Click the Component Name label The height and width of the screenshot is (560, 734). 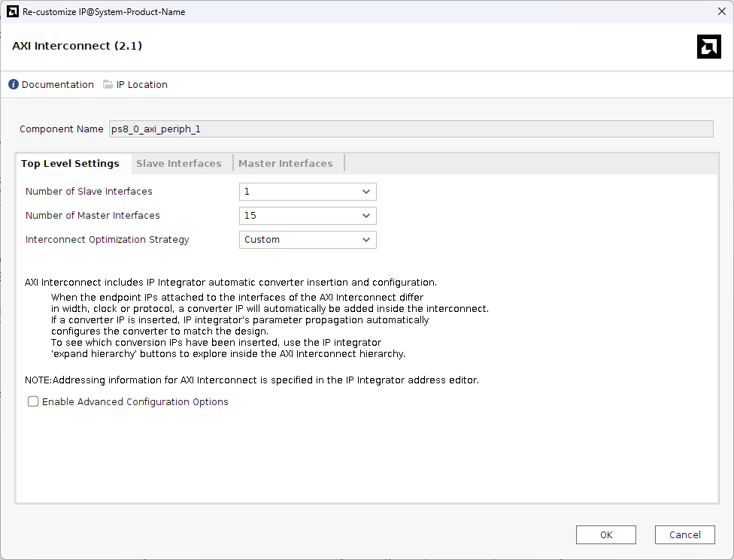[x=62, y=129]
